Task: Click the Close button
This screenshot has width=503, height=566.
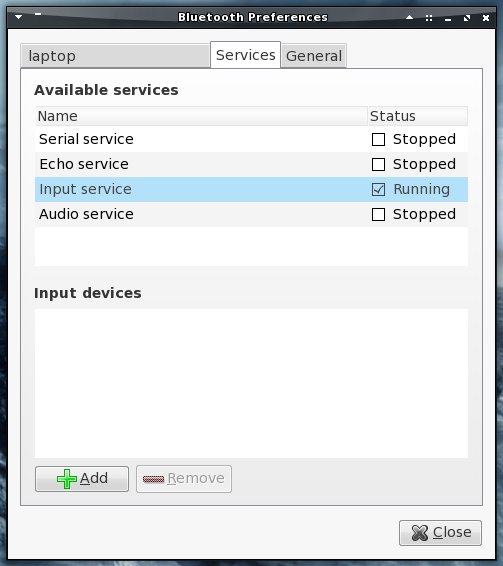Action: pos(440,533)
